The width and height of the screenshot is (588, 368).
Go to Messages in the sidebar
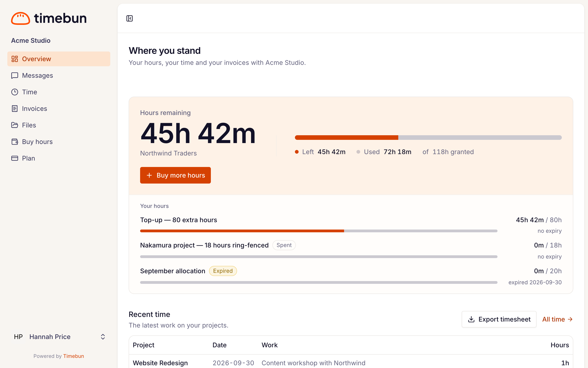pyautogui.click(x=59, y=75)
